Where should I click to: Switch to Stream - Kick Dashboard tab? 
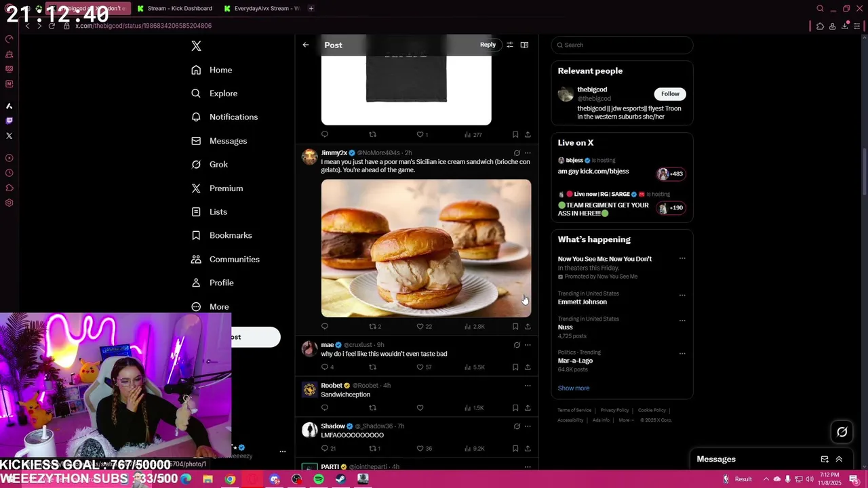pos(175,8)
